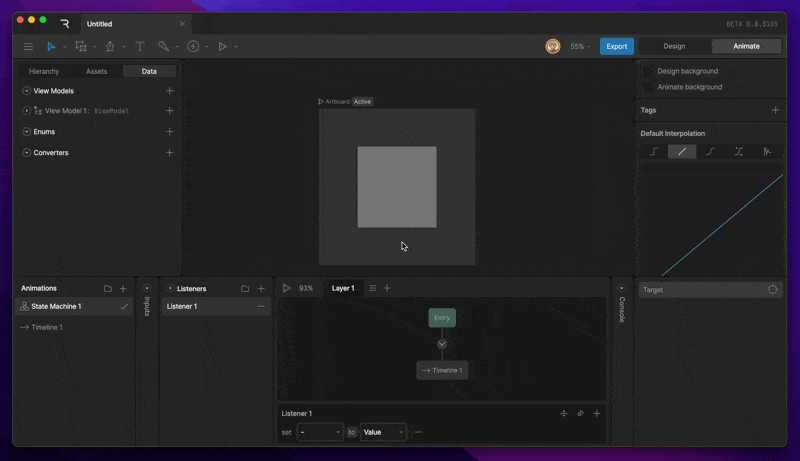Select the Entry state node
800x461 pixels.
(442, 317)
